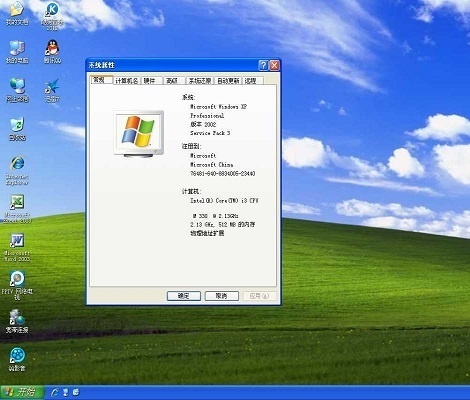The height and width of the screenshot is (400, 470).
Task: Launch the Kugou music 2012 shortcut
Action: click(x=52, y=15)
